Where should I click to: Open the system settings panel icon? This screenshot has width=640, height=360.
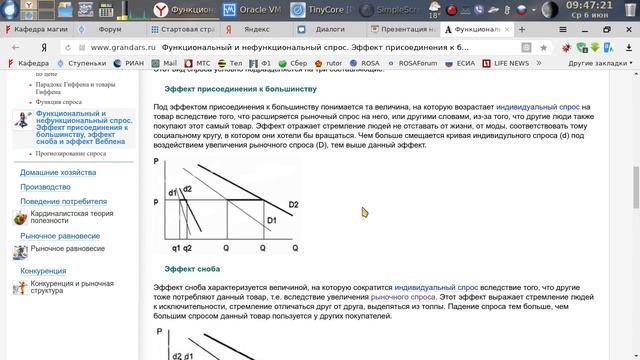tap(86, 10)
